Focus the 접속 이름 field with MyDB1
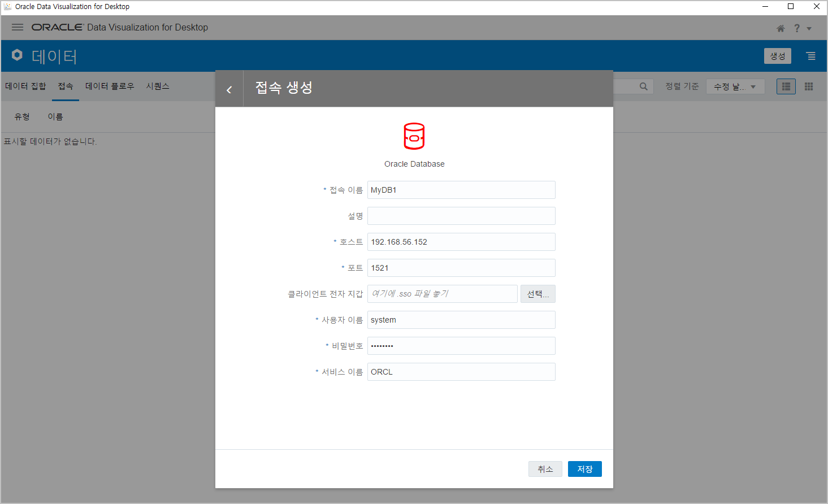The width and height of the screenshot is (828, 504). point(461,190)
